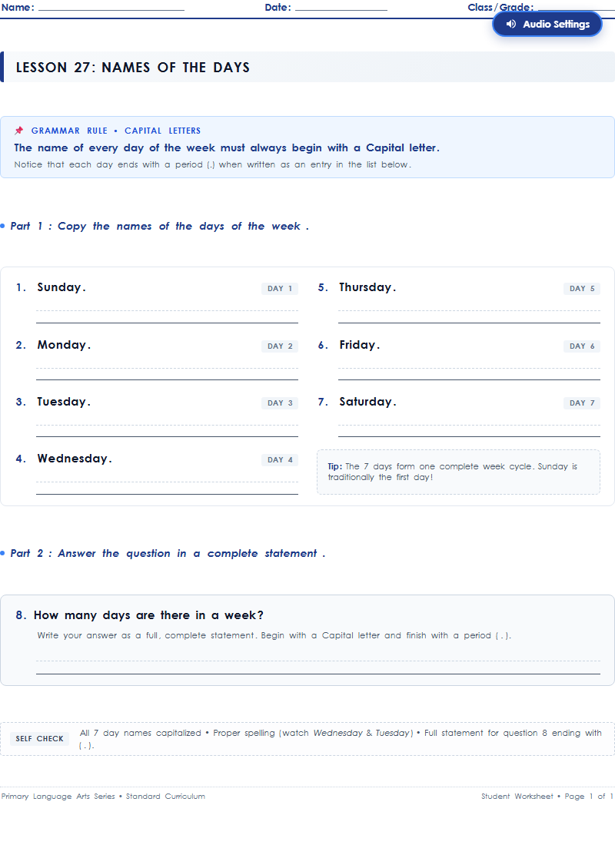The image size is (615, 868).
Task: Click the Lesson 27 heading banner
Action: (x=307, y=67)
